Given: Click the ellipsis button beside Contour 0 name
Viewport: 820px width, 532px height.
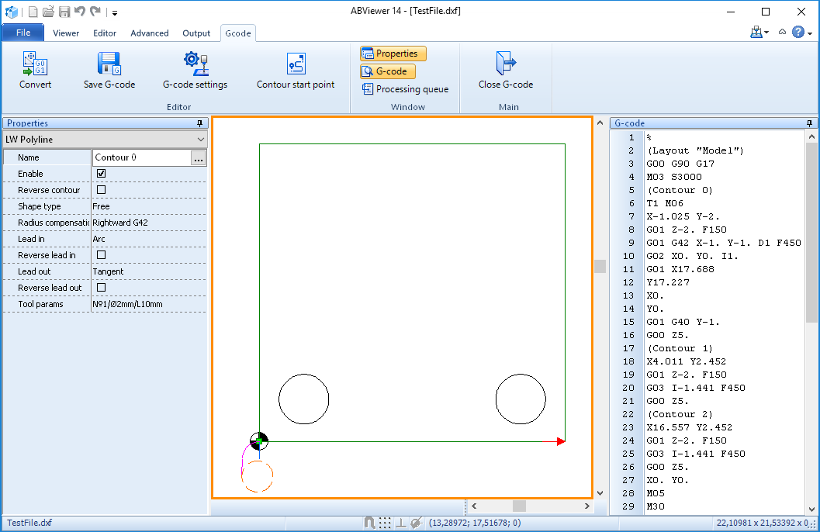Looking at the screenshot, I should (199, 158).
